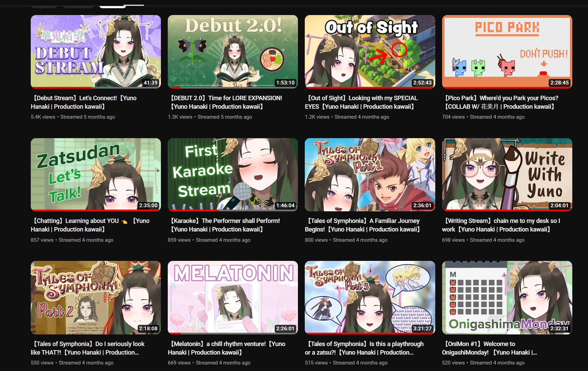
Task: Click the 2:28:45 duration badge
Action: (x=559, y=83)
